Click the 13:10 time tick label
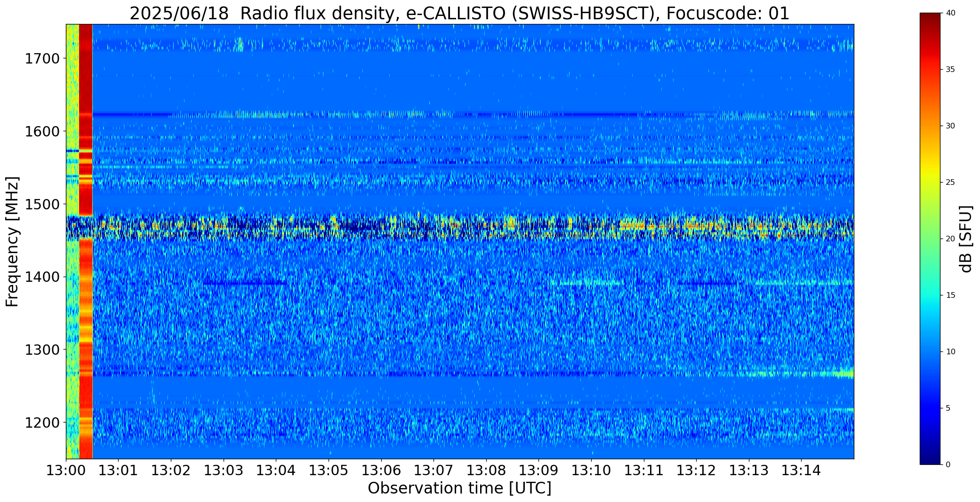Screen dimensions: 980x502 click(591, 470)
